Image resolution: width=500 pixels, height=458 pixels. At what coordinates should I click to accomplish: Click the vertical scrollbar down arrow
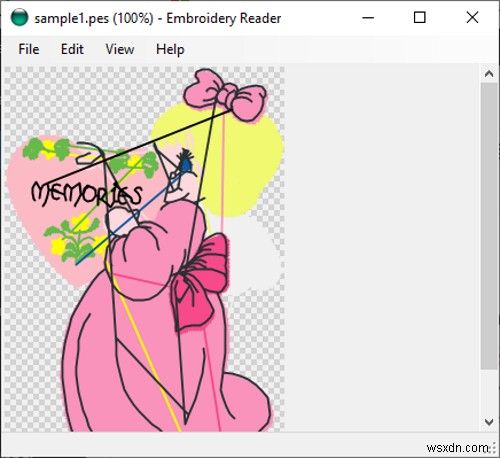point(489,422)
